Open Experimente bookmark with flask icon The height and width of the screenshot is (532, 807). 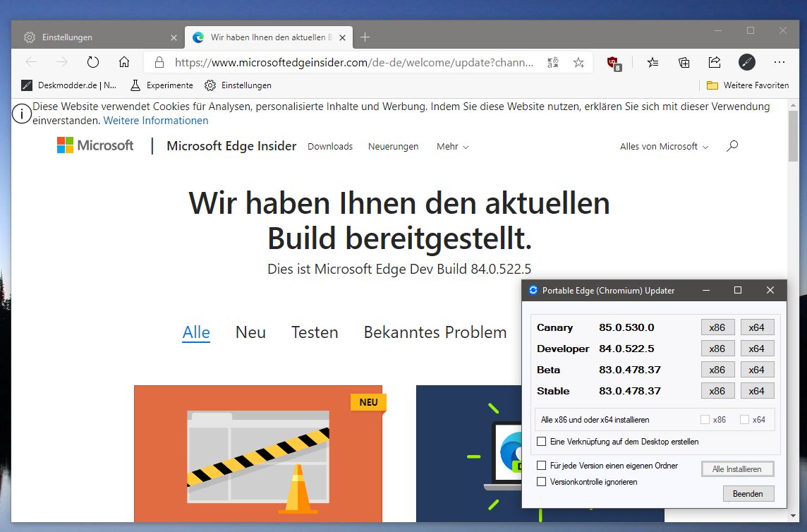tap(162, 85)
